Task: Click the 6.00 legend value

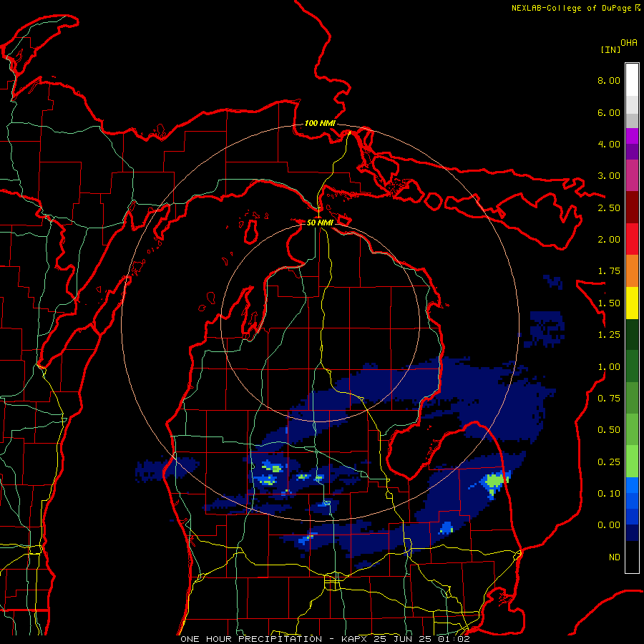Action: [609, 112]
